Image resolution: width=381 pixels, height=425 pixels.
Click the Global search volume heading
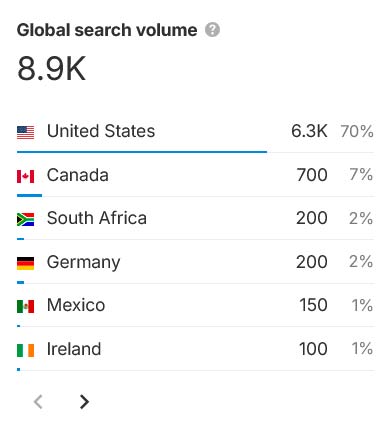coord(107,30)
